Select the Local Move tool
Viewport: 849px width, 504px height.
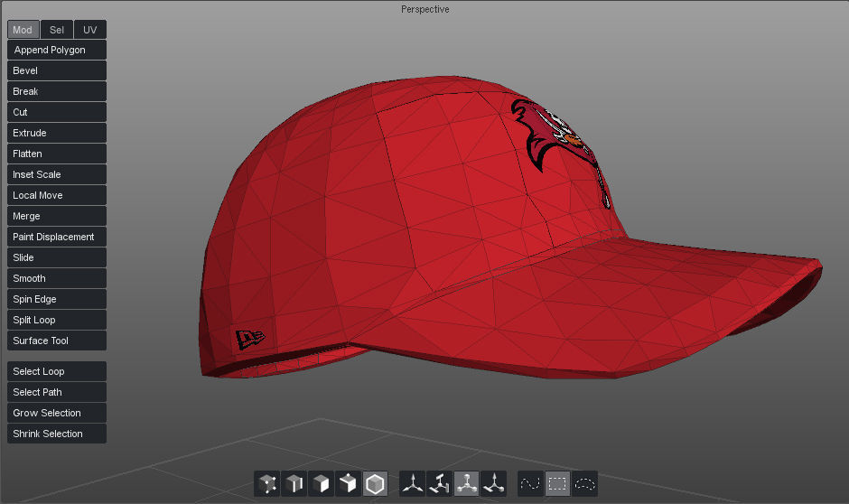coord(57,195)
